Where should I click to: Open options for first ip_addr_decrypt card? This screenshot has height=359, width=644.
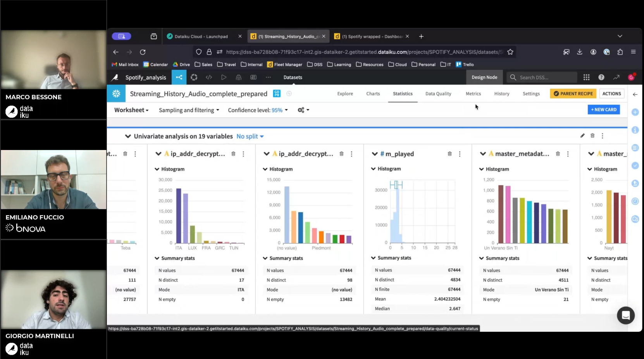pyautogui.click(x=243, y=154)
